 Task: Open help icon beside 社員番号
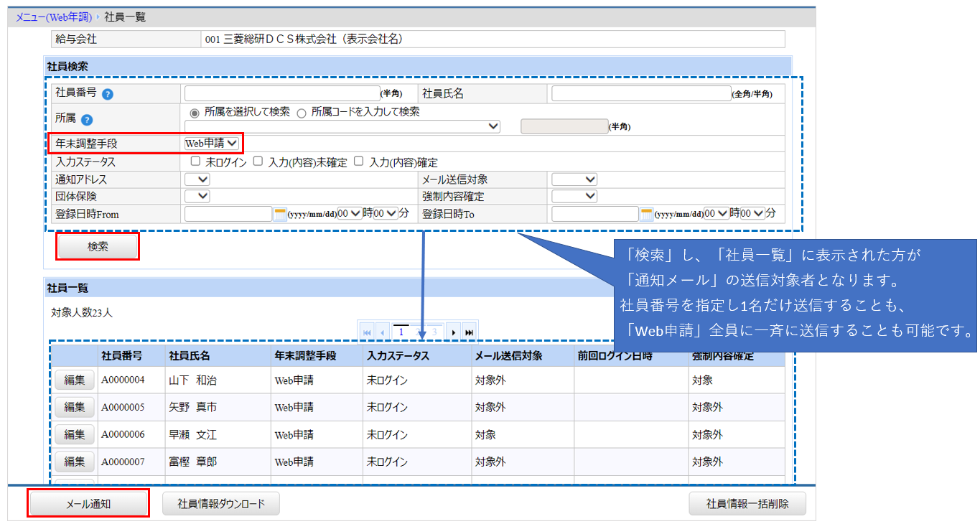coord(108,94)
